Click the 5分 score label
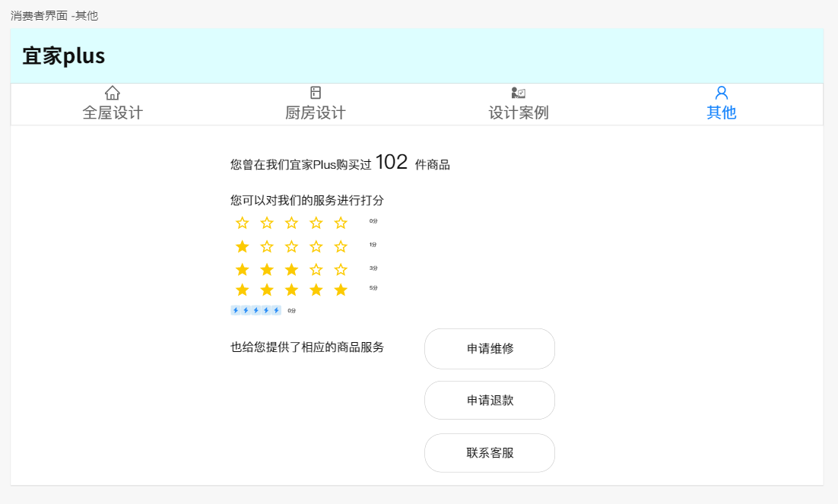 click(373, 287)
